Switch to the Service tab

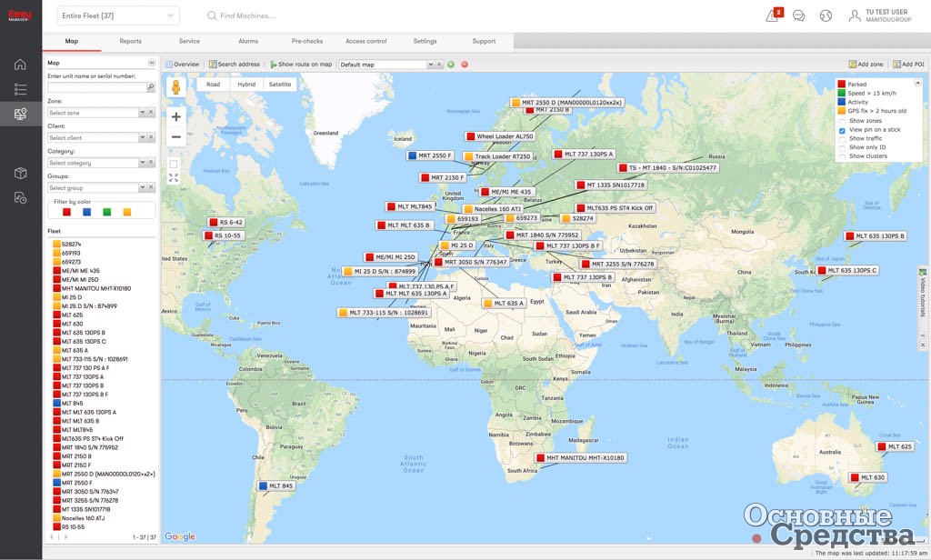(189, 42)
